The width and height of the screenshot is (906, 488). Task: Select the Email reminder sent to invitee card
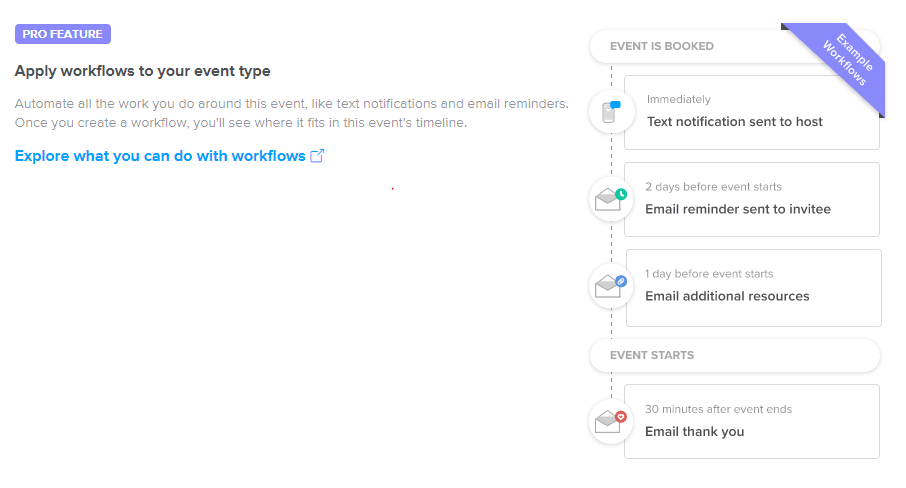pos(752,199)
